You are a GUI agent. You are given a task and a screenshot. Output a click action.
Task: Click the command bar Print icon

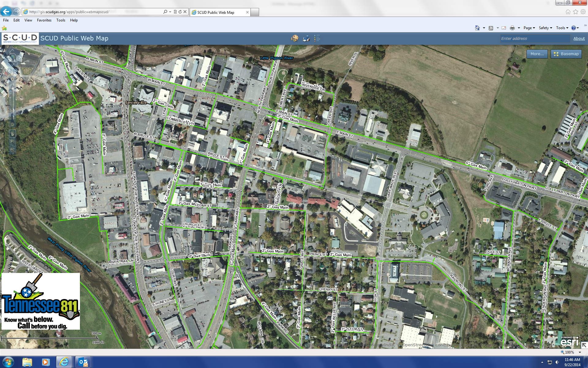point(512,28)
